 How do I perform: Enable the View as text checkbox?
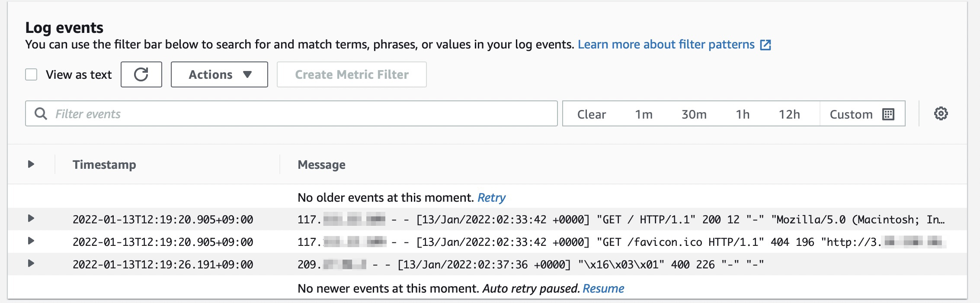[31, 74]
